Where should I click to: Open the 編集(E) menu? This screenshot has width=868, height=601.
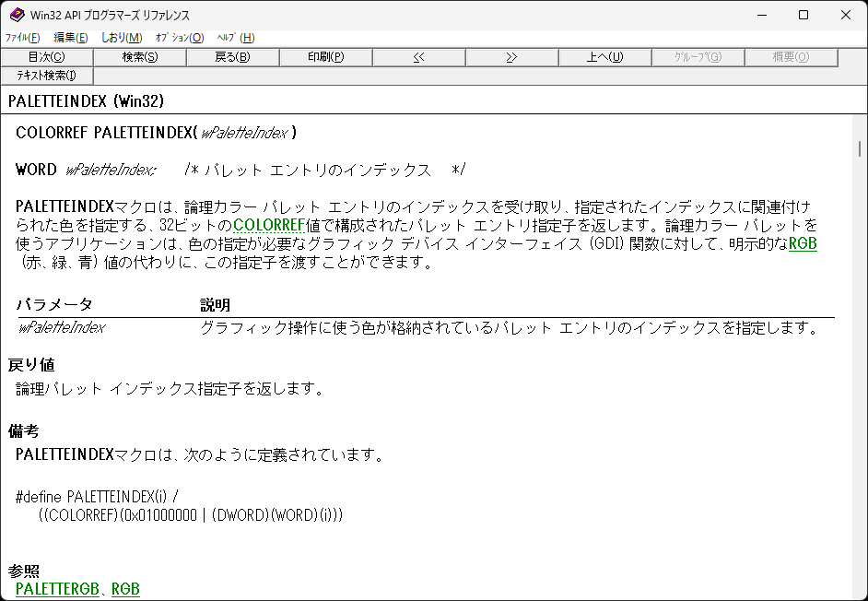[x=70, y=38]
